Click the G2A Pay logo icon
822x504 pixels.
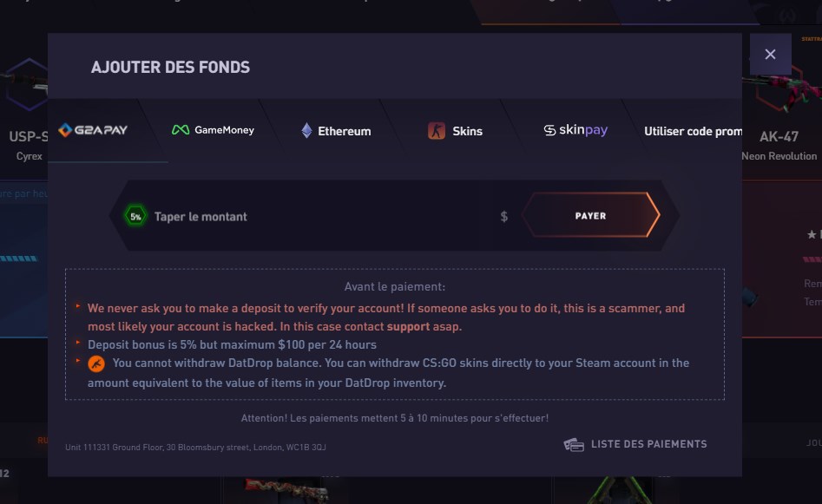click(65, 130)
